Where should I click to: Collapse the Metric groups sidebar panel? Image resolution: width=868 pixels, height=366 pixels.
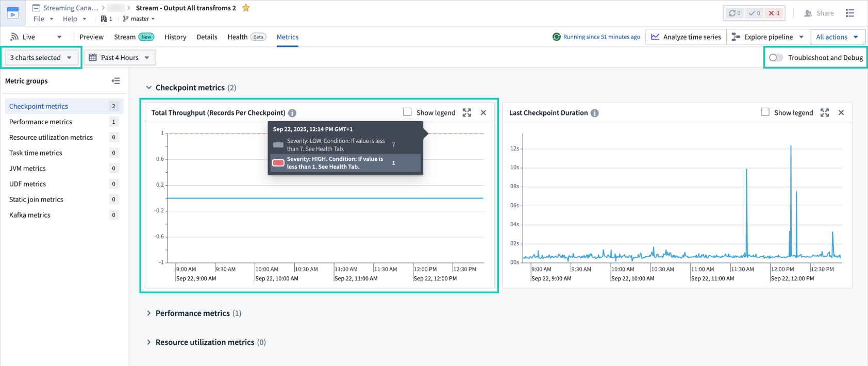tap(116, 81)
